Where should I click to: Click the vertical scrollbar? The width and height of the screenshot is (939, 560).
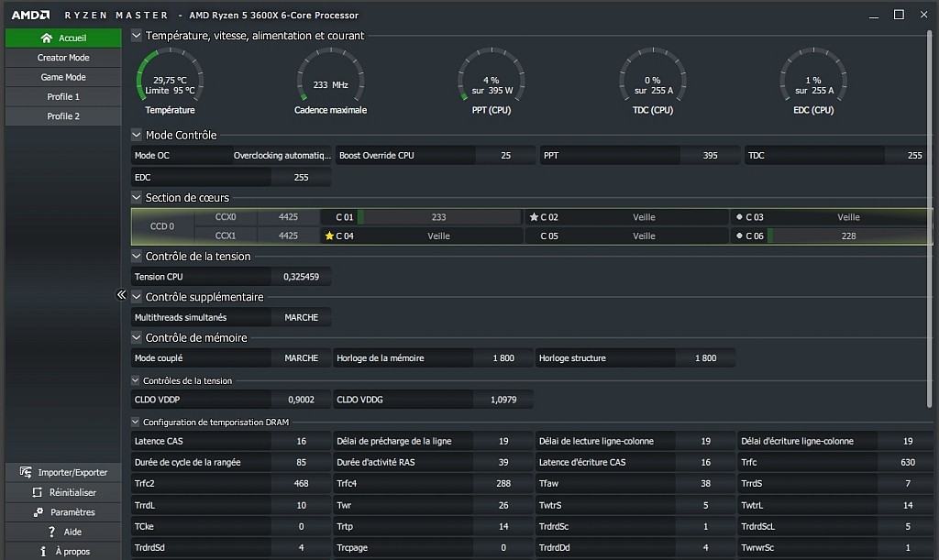[930, 218]
